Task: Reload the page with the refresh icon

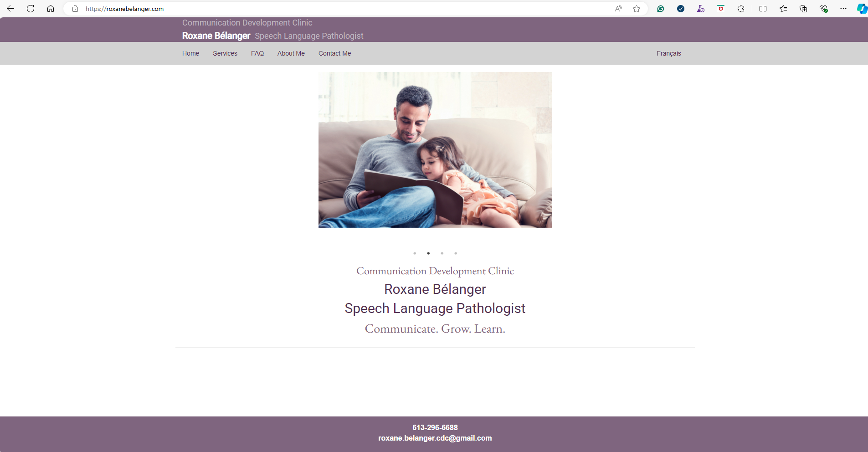Action: 31,9
